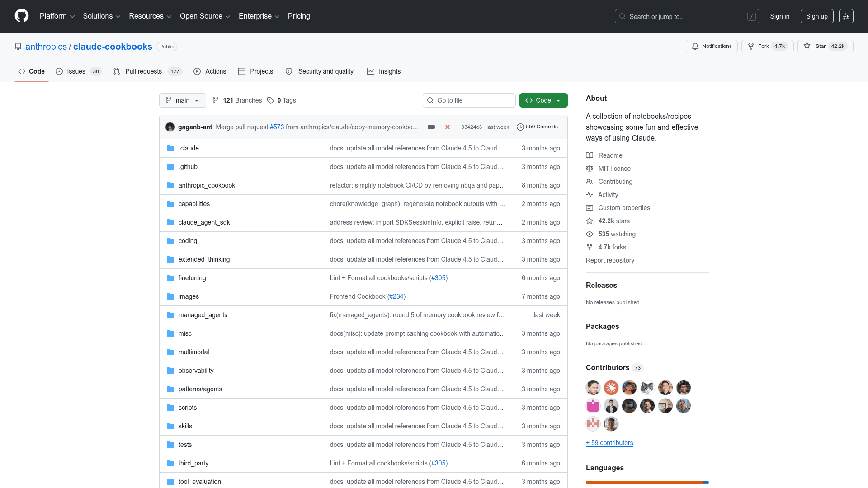Open the appearance settings icon button
Screen dimensions: 868x488
pyautogui.click(x=846, y=16)
